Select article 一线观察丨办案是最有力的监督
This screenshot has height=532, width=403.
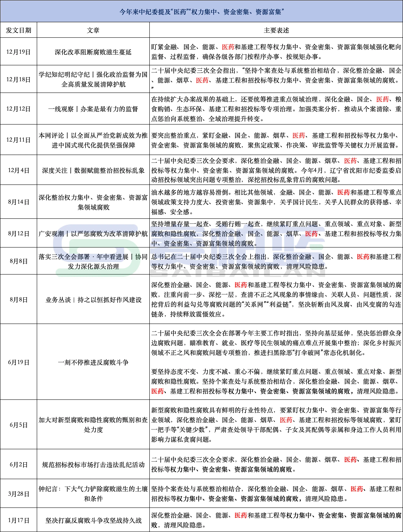[x=93, y=109]
